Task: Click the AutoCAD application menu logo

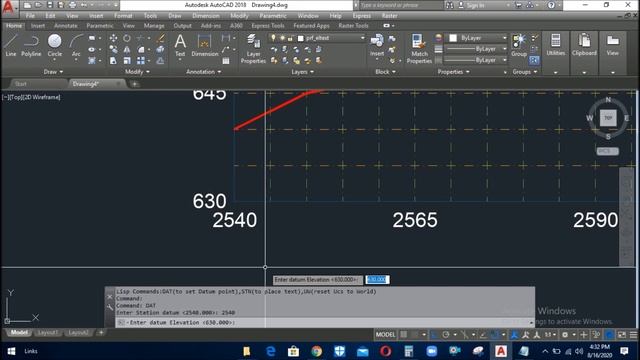Action: coord(8,7)
